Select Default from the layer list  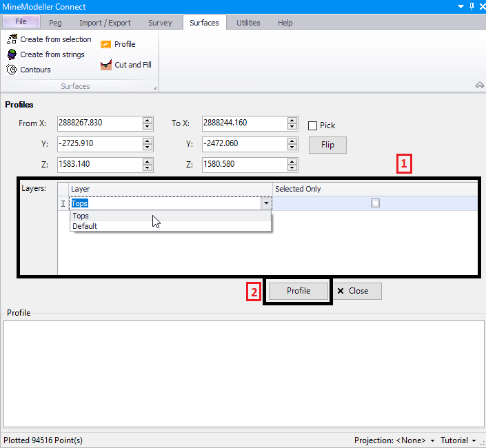click(85, 226)
